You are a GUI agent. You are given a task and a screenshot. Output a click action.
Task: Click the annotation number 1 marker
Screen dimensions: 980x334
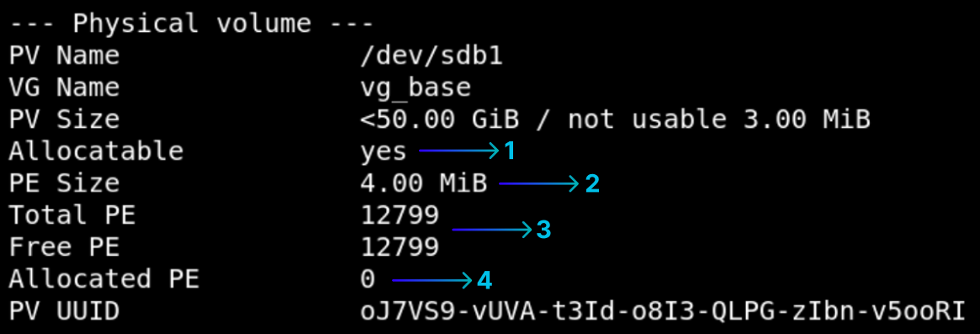click(x=510, y=151)
